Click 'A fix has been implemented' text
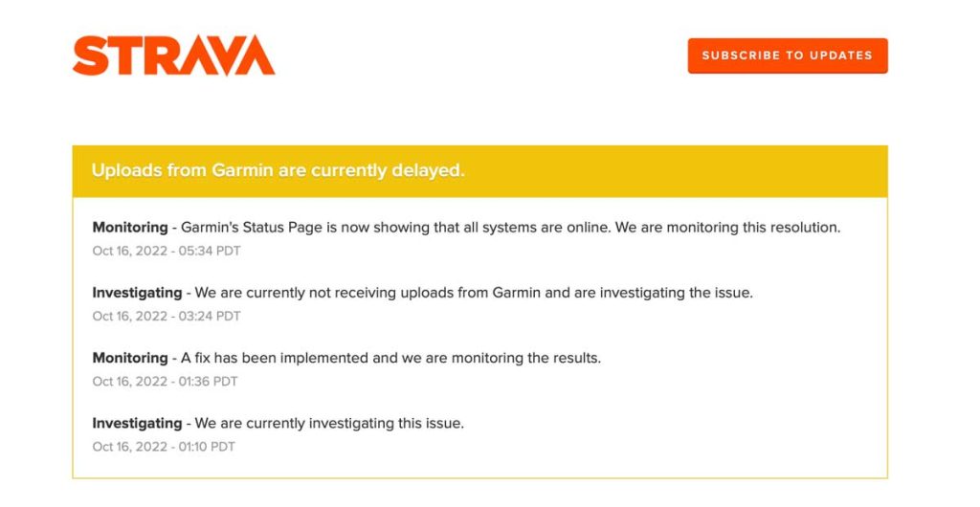 click(271, 358)
